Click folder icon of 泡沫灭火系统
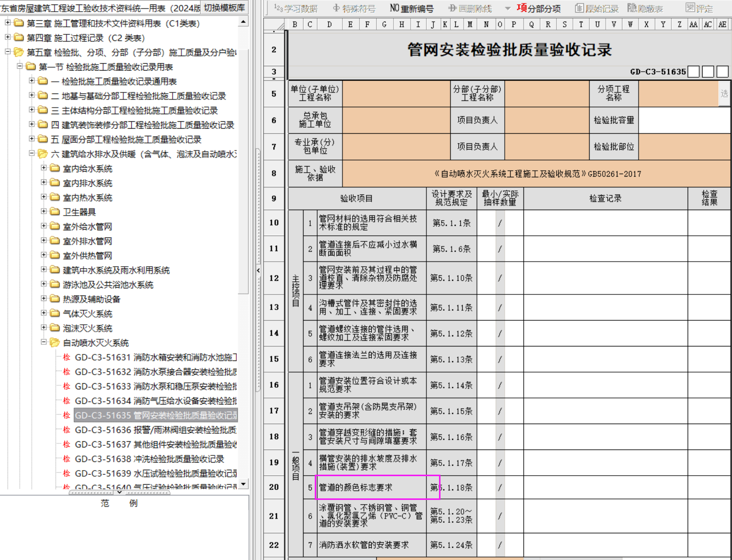 pyautogui.click(x=55, y=328)
